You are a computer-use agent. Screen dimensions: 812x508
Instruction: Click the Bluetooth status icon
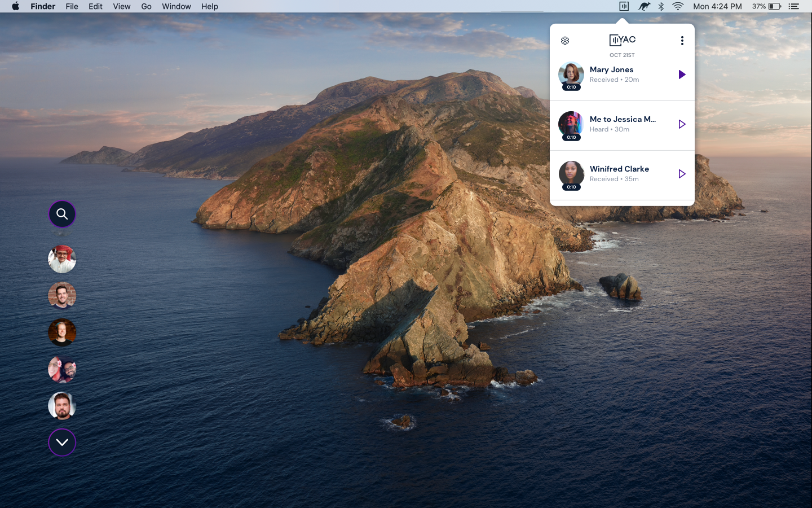(661, 6)
